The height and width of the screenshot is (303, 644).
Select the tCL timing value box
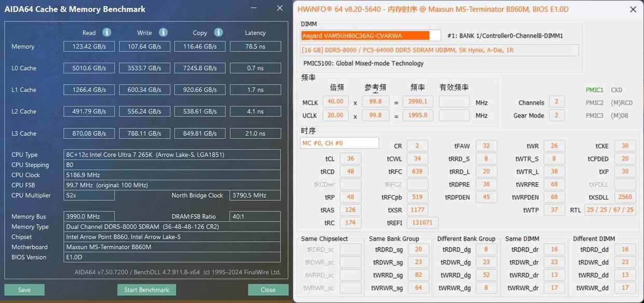coord(351,159)
